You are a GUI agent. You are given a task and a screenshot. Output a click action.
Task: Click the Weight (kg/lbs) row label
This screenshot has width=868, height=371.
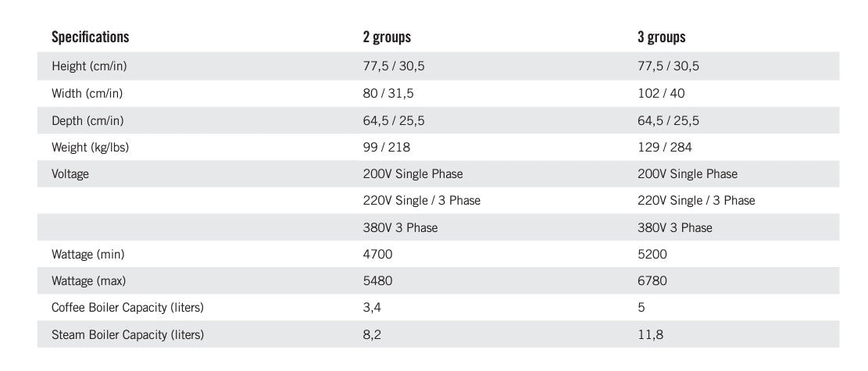tap(90, 148)
